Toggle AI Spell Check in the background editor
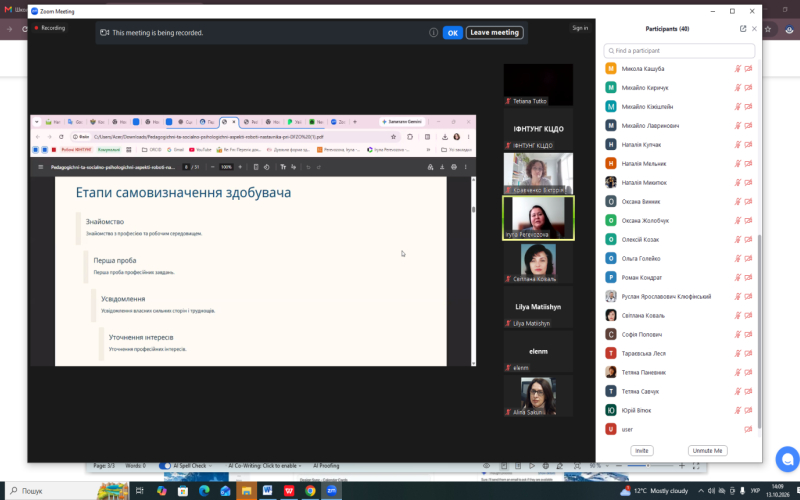Image resolution: width=800 pixels, height=500 pixels. click(x=164, y=466)
